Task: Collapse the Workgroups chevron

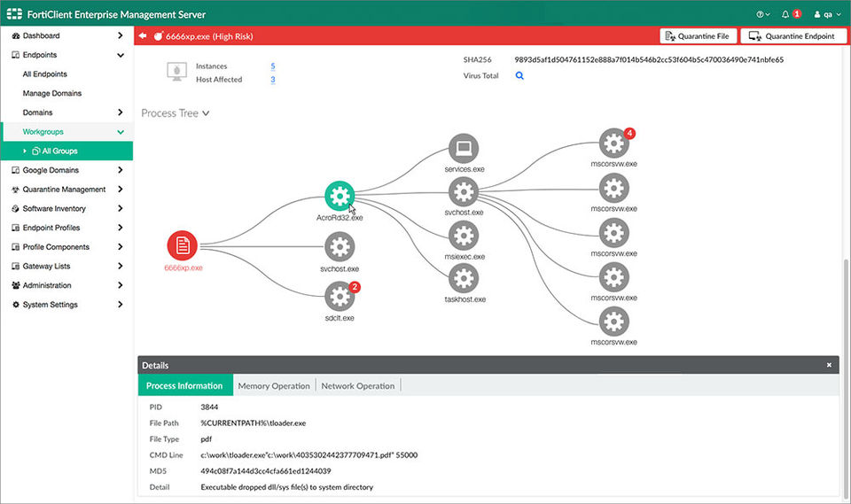Action: tap(120, 132)
